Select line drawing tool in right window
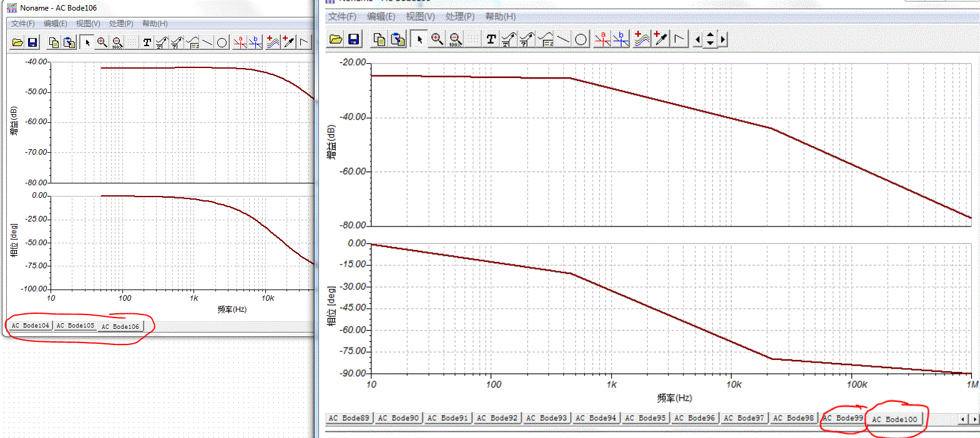Image resolution: width=980 pixels, height=438 pixels. click(x=563, y=39)
